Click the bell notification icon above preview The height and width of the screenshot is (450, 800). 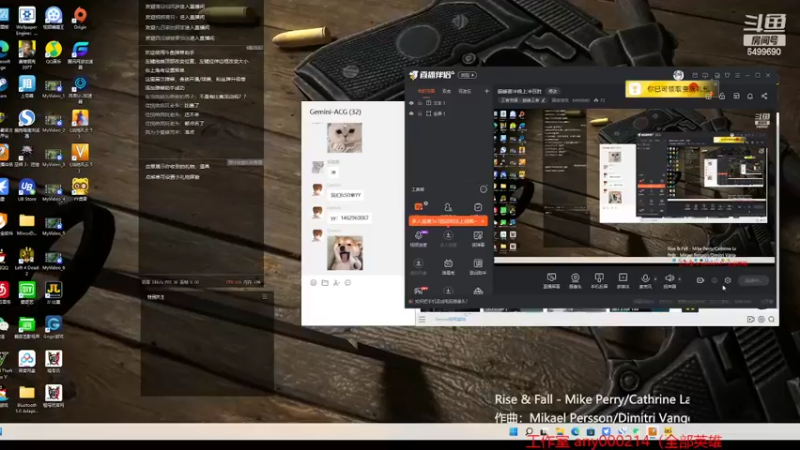(x=750, y=96)
